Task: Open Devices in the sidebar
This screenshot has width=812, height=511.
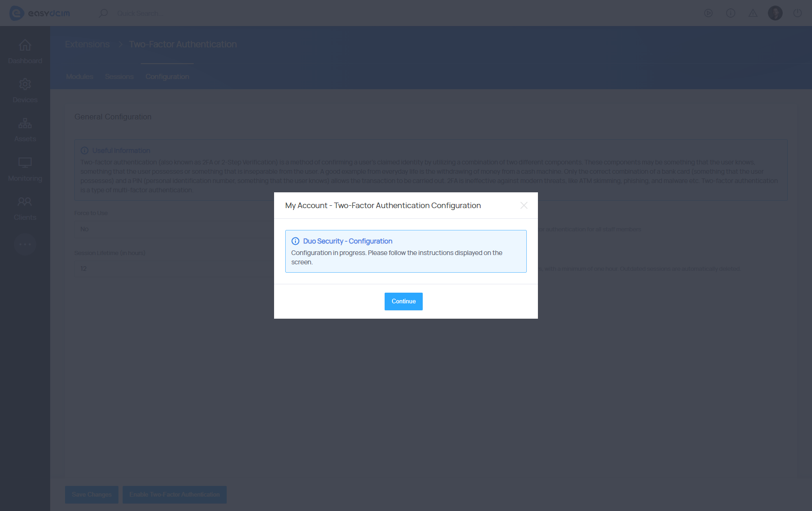Action: [25, 91]
